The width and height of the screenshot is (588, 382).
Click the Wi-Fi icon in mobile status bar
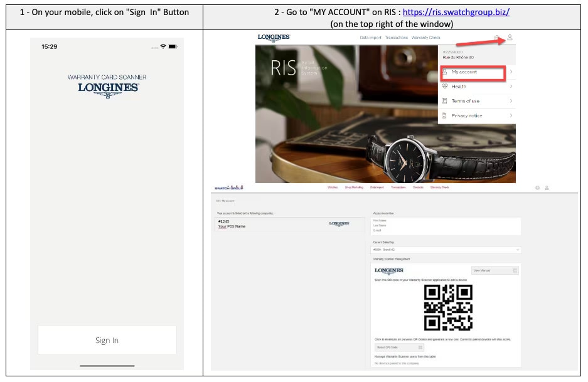coord(163,46)
